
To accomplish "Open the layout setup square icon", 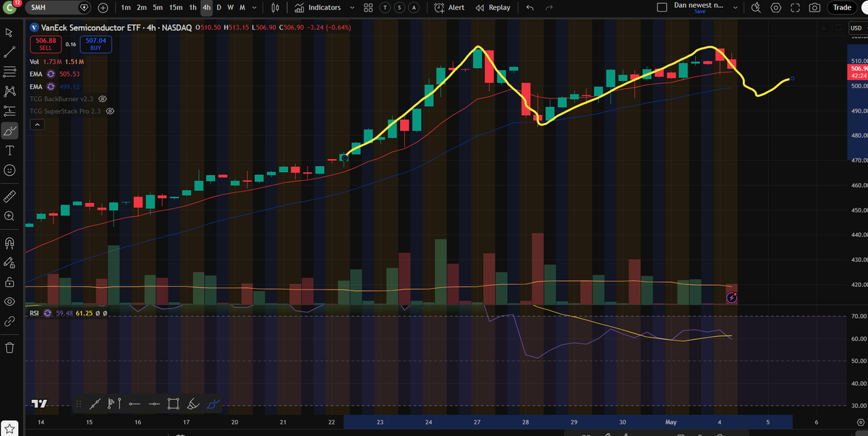I will click(661, 7).
